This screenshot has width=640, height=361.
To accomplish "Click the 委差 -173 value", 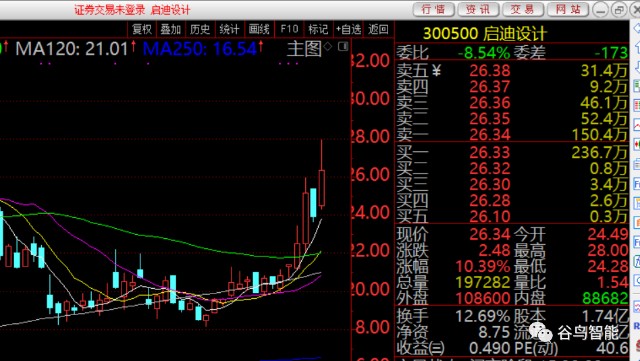I will click(610, 53).
